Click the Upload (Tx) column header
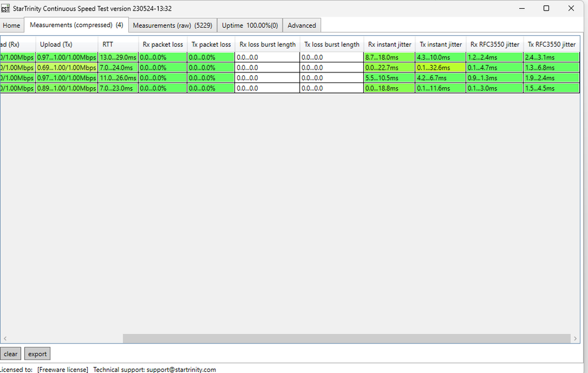Screen dimensions: 588x373 [x=67, y=44]
